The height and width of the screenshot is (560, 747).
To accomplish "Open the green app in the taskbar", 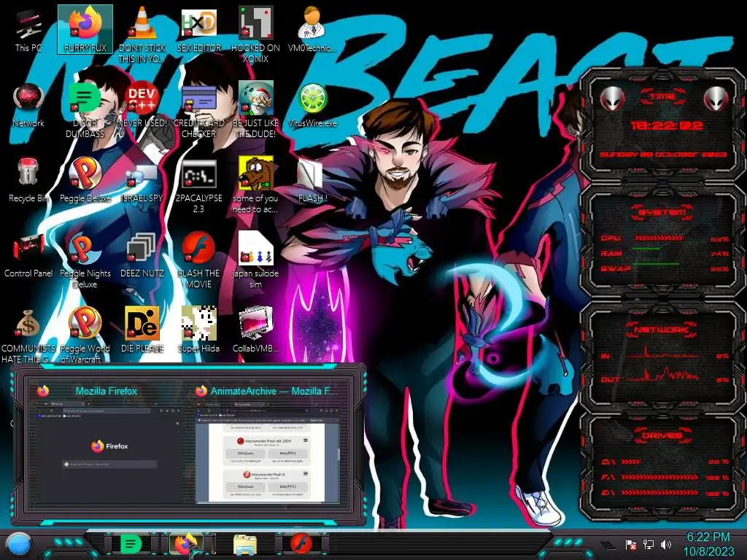I will coord(131,544).
